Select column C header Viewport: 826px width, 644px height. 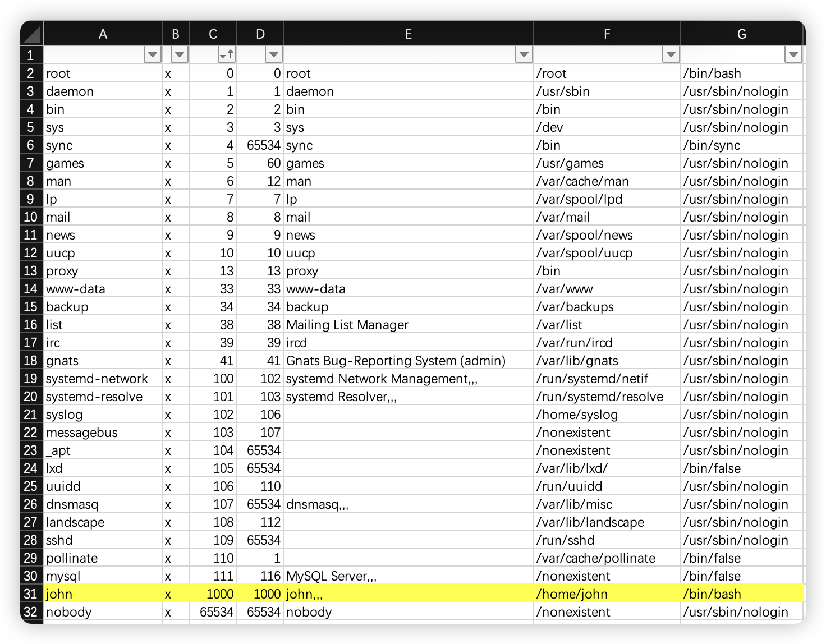pyautogui.click(x=213, y=34)
